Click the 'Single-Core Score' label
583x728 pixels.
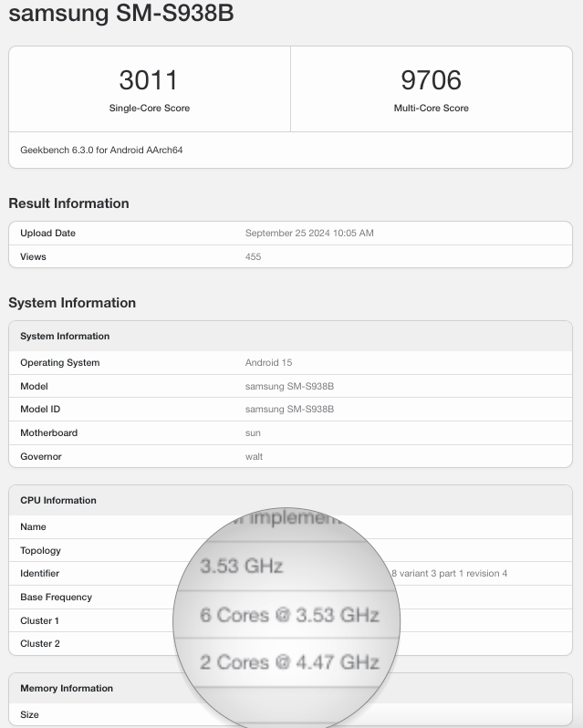[150, 109]
